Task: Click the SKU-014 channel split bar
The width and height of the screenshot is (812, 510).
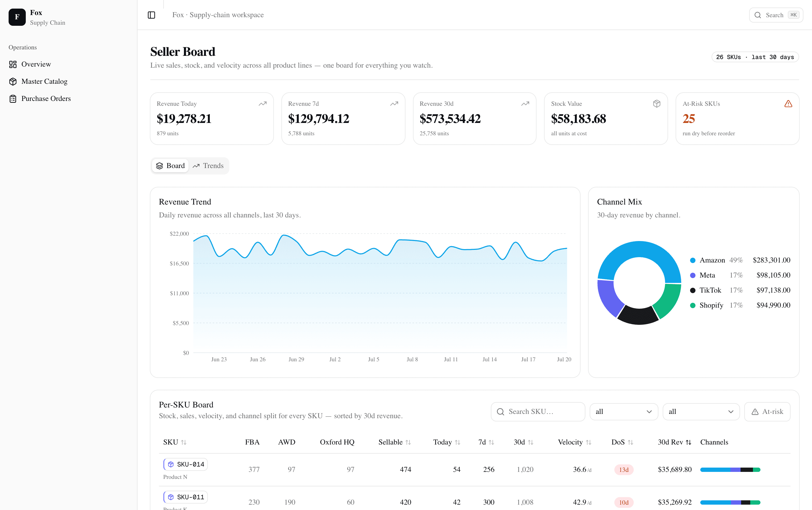Action: pyautogui.click(x=730, y=469)
